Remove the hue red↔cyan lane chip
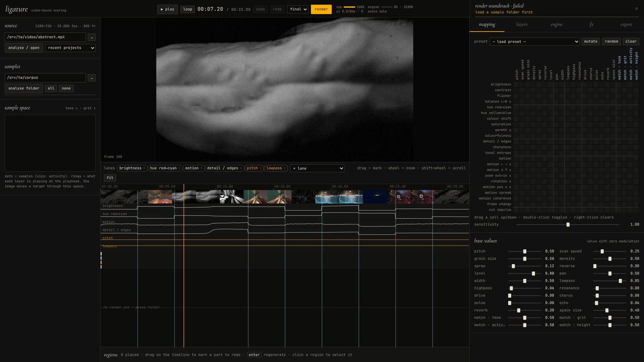 180,168
